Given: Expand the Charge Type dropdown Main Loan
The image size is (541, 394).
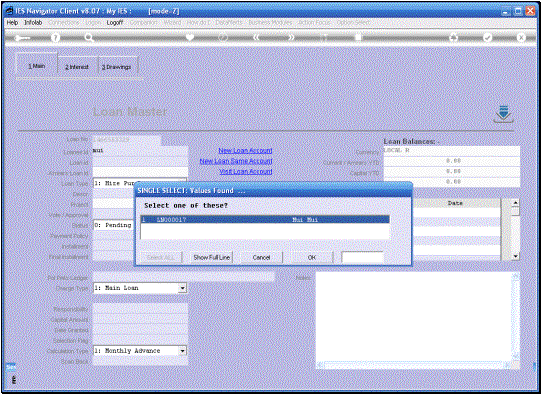Looking at the screenshot, I should click(183, 288).
